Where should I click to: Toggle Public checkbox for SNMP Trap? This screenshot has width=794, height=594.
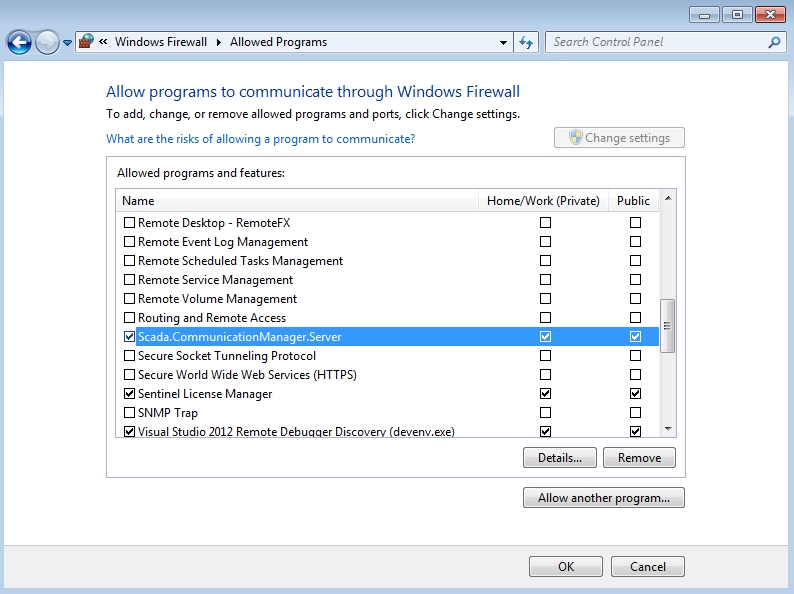[x=635, y=413]
